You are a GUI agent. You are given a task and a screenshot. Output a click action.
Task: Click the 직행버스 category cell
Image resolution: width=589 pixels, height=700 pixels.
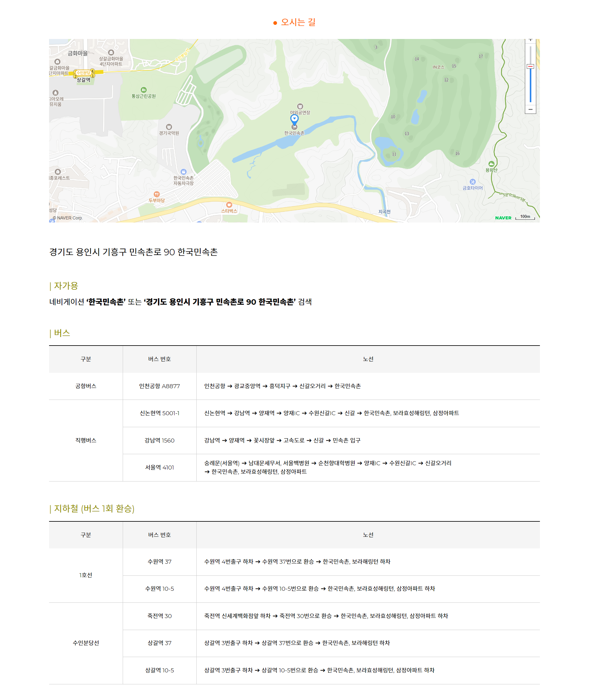[x=86, y=440]
